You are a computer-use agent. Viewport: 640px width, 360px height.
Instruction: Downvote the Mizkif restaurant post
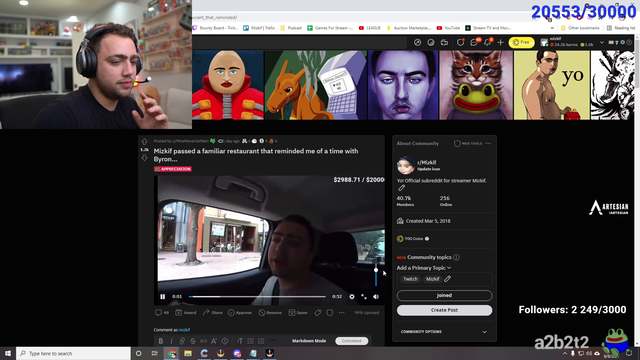coord(144,158)
